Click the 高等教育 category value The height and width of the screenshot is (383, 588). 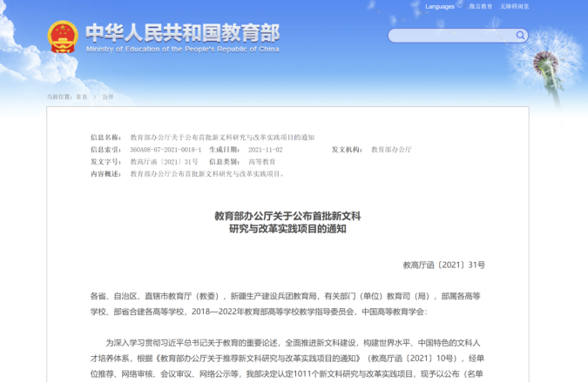point(261,162)
